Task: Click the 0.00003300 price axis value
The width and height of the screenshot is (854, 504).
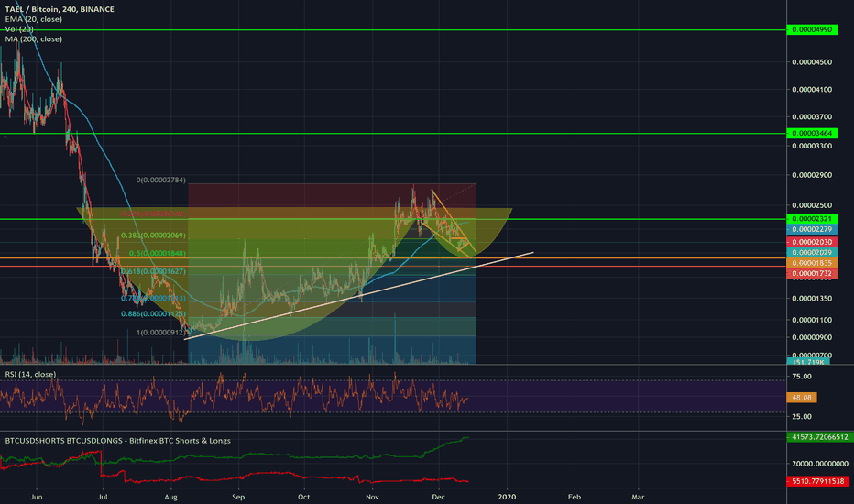Action: pos(812,146)
